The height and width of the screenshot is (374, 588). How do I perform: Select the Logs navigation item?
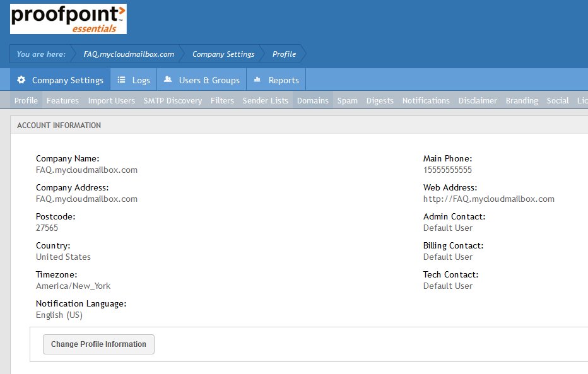pyautogui.click(x=138, y=79)
